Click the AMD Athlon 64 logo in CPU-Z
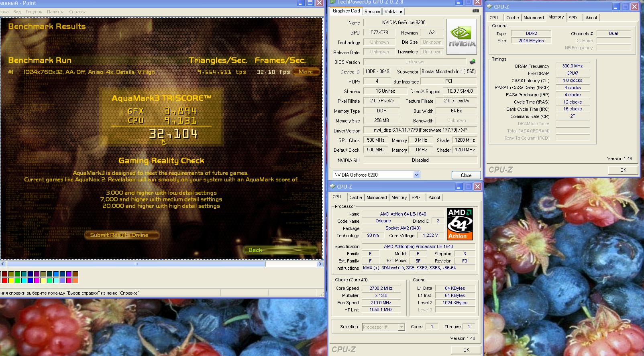This screenshot has height=356, width=644. tap(460, 224)
